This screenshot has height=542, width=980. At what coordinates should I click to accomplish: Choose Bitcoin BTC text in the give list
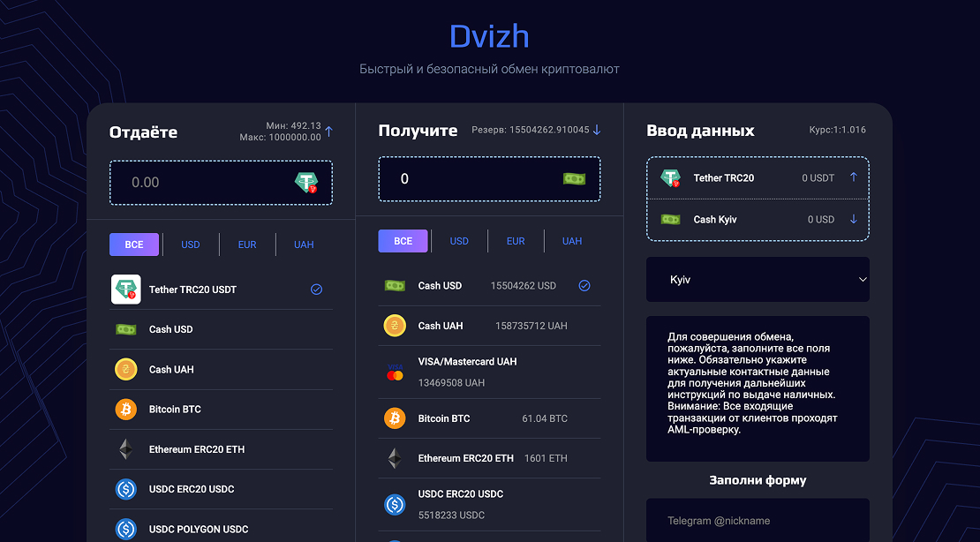pos(175,410)
